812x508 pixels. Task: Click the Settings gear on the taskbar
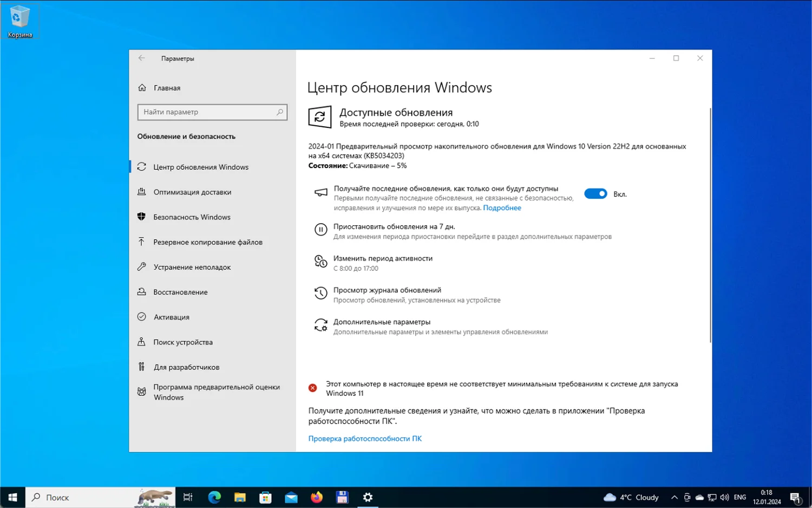(368, 497)
